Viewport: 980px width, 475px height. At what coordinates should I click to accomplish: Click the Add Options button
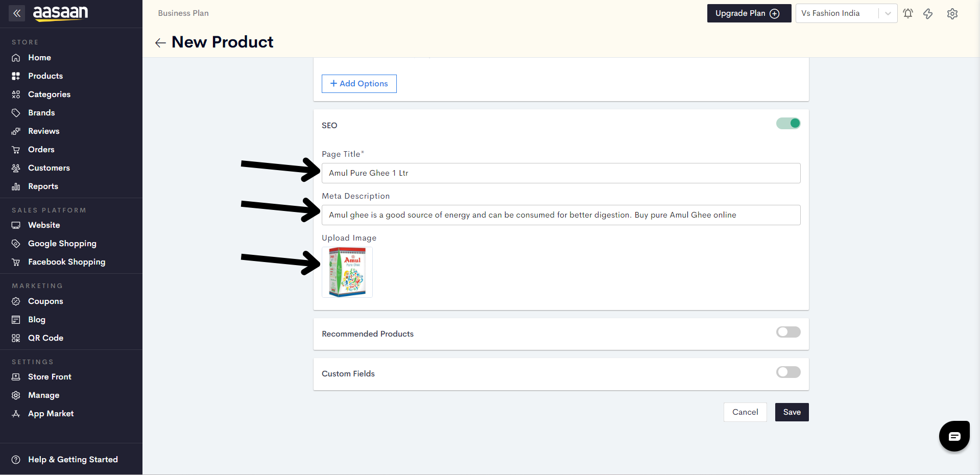click(359, 84)
